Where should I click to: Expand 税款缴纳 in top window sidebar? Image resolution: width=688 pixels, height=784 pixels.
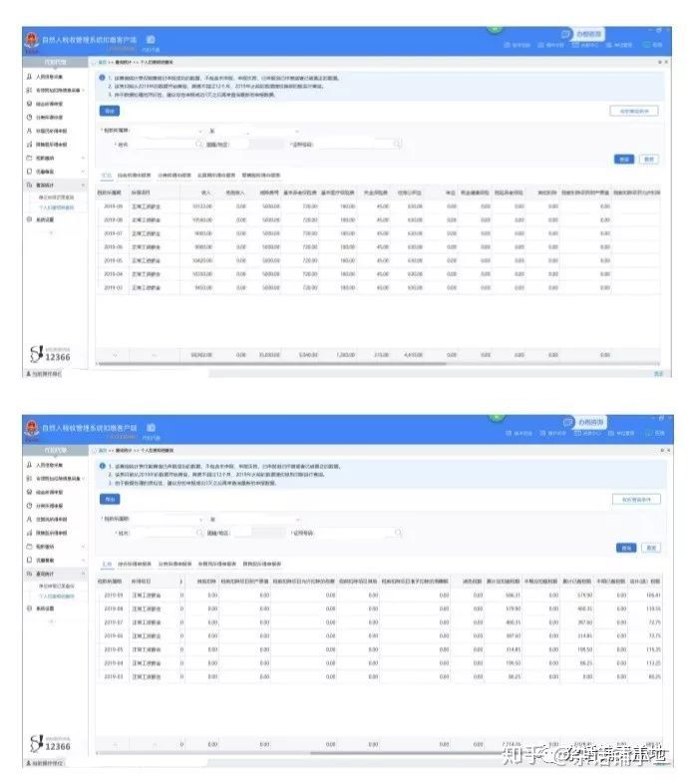[83, 158]
